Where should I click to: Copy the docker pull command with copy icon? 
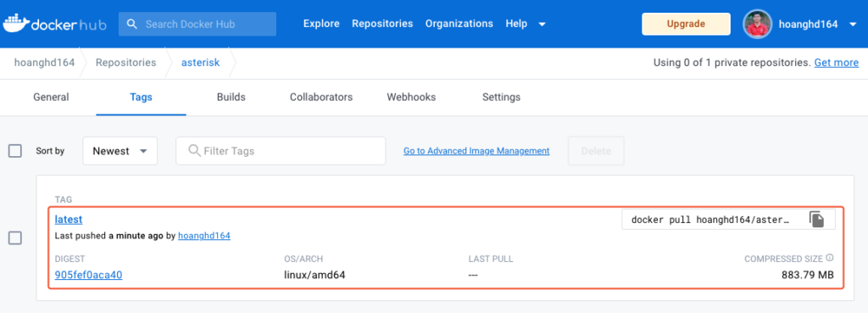click(x=816, y=220)
